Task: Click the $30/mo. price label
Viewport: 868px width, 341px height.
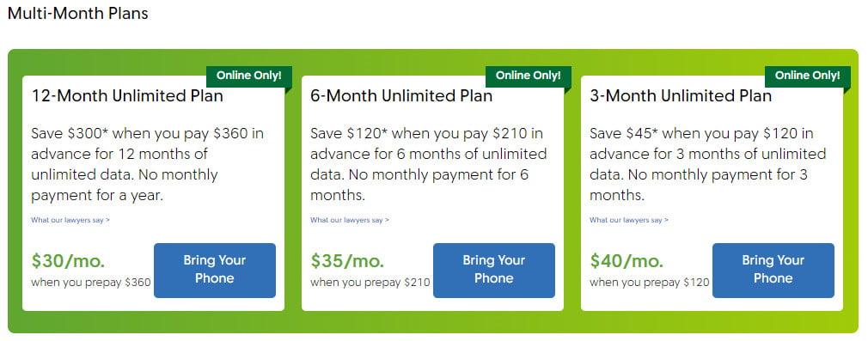Action: (x=68, y=260)
